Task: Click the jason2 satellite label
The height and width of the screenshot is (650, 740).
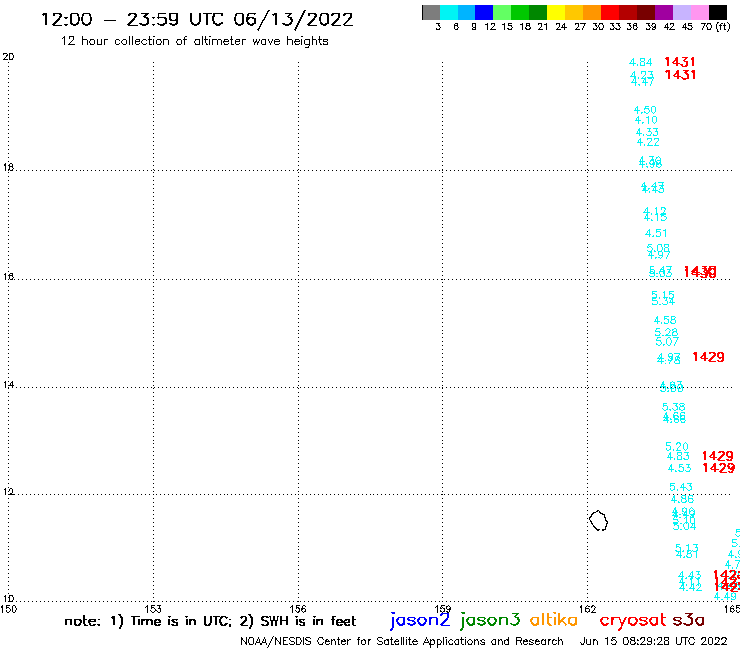Action: 420,620
